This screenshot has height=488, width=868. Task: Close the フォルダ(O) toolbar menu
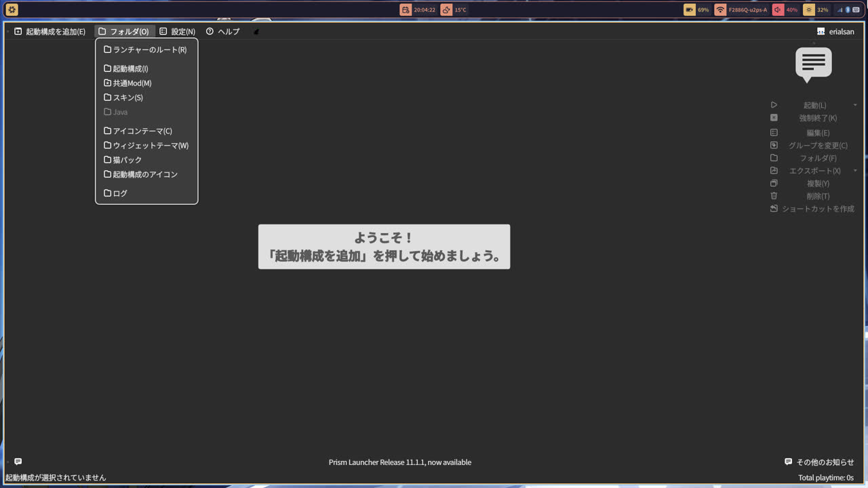click(x=124, y=31)
